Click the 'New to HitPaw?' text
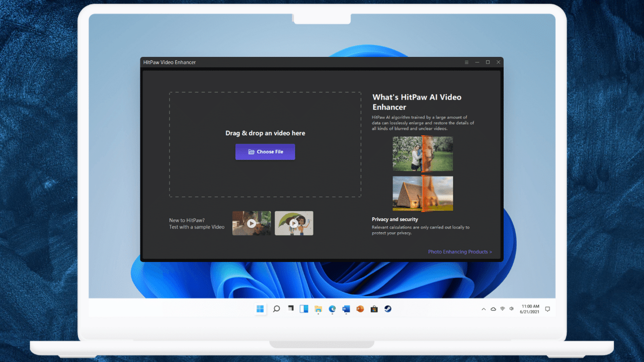The image size is (644, 362). [x=187, y=220]
